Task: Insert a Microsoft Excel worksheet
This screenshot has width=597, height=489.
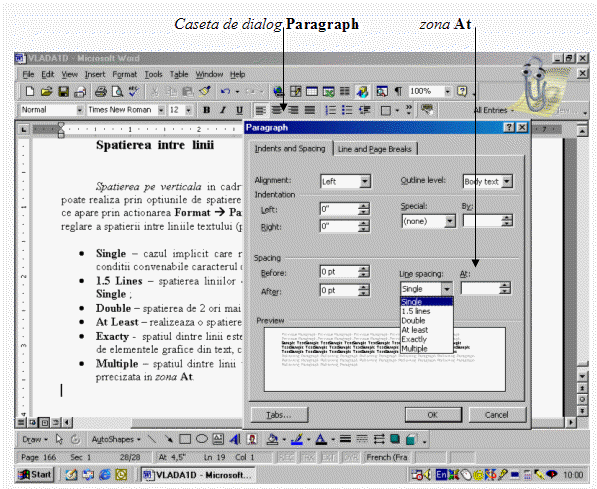Action: (x=329, y=91)
